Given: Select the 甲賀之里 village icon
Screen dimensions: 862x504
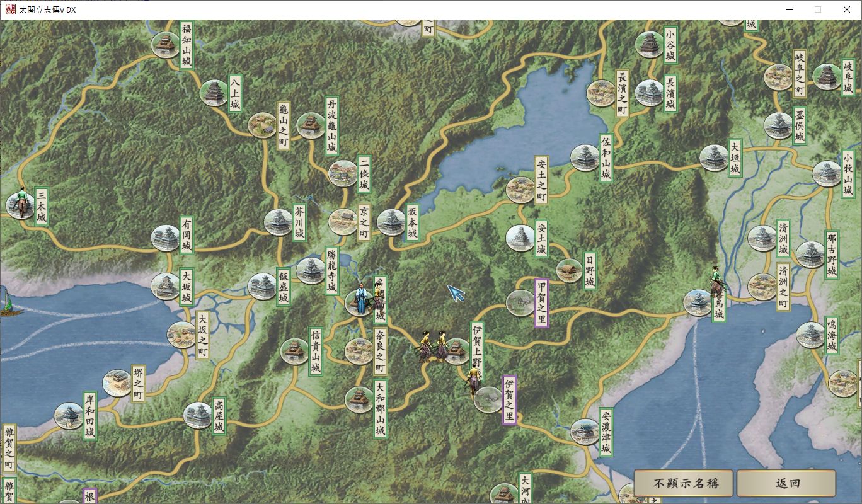Looking at the screenshot, I should [520, 303].
